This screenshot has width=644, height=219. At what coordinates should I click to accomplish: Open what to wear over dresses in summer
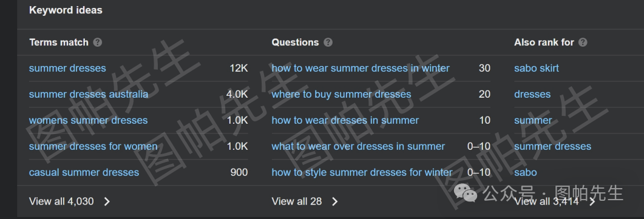[x=358, y=146]
